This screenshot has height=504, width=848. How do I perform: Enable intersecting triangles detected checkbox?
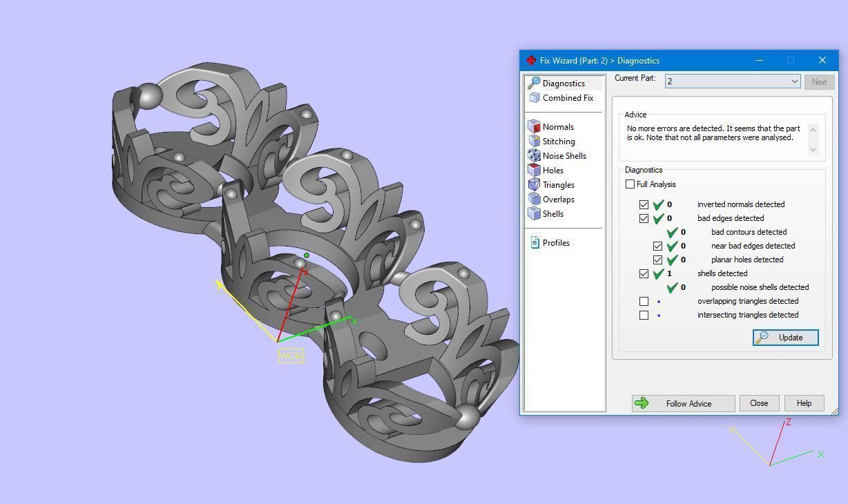(x=644, y=315)
